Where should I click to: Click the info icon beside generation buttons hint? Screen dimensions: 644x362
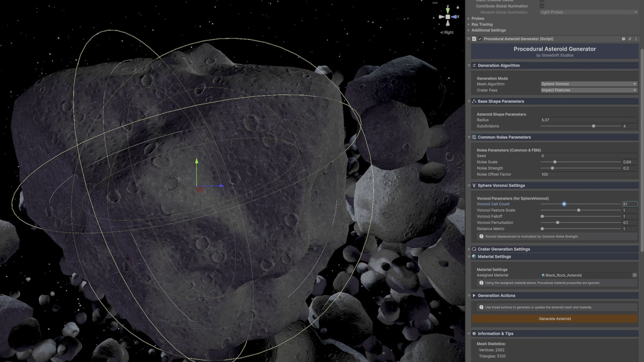(x=481, y=307)
